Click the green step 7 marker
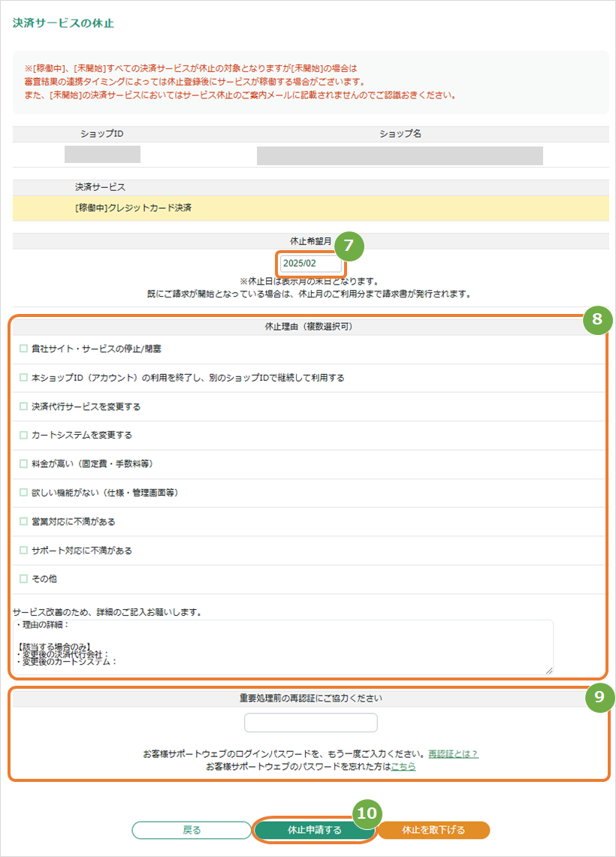 pos(349,246)
